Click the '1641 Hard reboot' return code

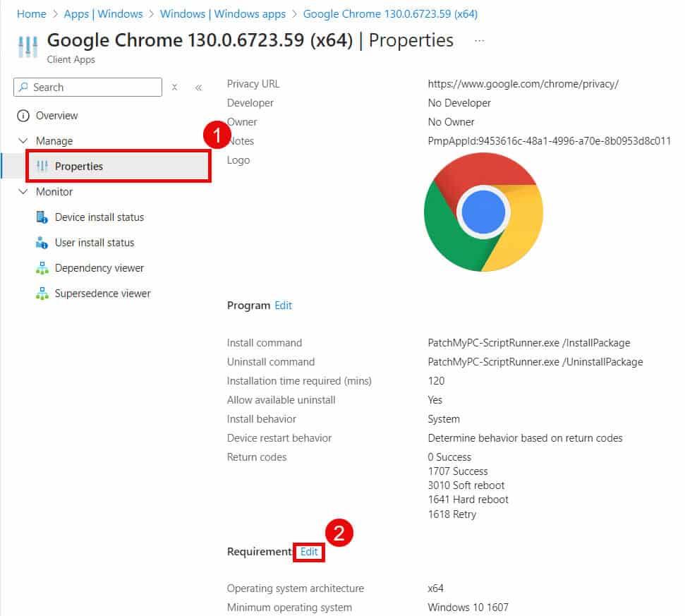(x=468, y=500)
